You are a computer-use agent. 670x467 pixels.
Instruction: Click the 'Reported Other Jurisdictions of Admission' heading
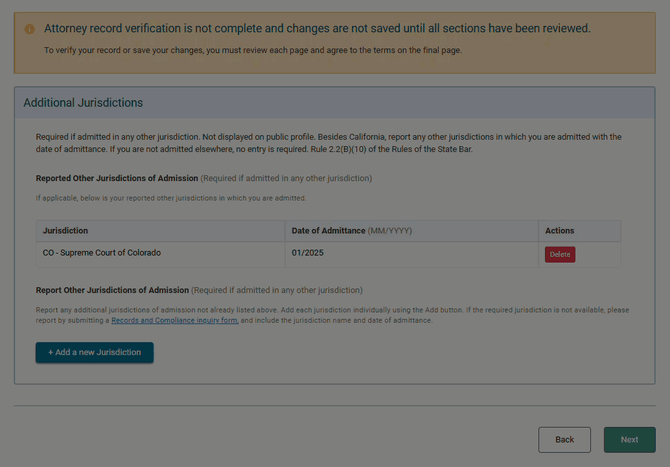117,179
